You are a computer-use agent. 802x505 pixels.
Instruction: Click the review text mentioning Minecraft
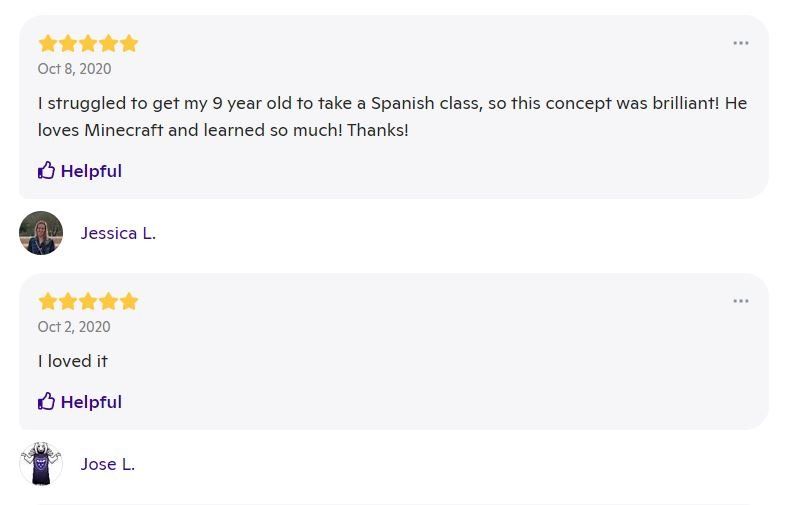pos(392,116)
